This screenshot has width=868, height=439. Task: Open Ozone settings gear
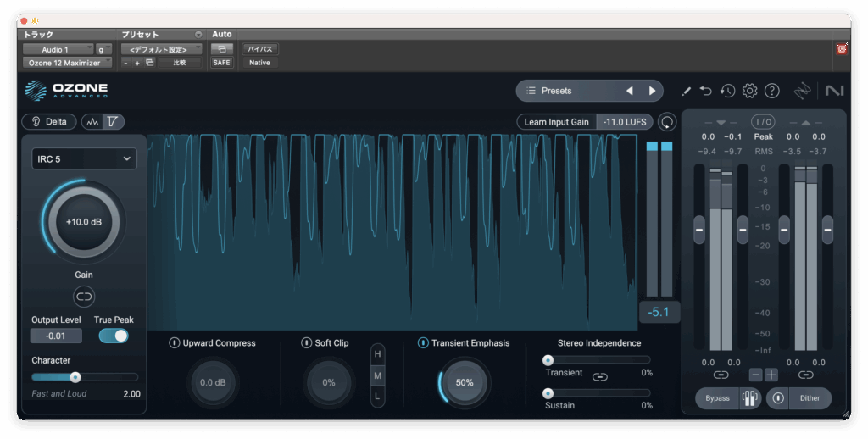click(749, 91)
